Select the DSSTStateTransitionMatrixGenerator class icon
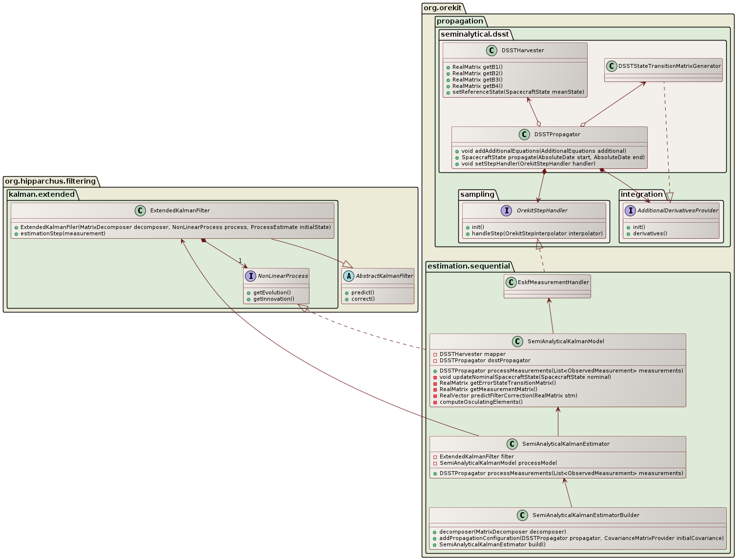 coord(612,66)
